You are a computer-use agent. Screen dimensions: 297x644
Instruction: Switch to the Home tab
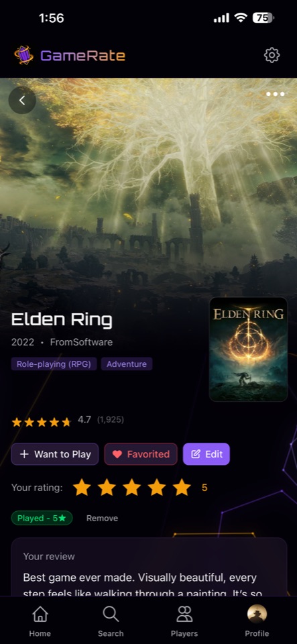pyautogui.click(x=40, y=621)
